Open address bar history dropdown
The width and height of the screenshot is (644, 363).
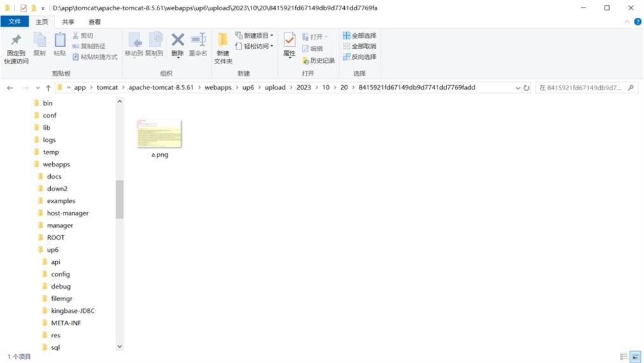tap(518, 88)
